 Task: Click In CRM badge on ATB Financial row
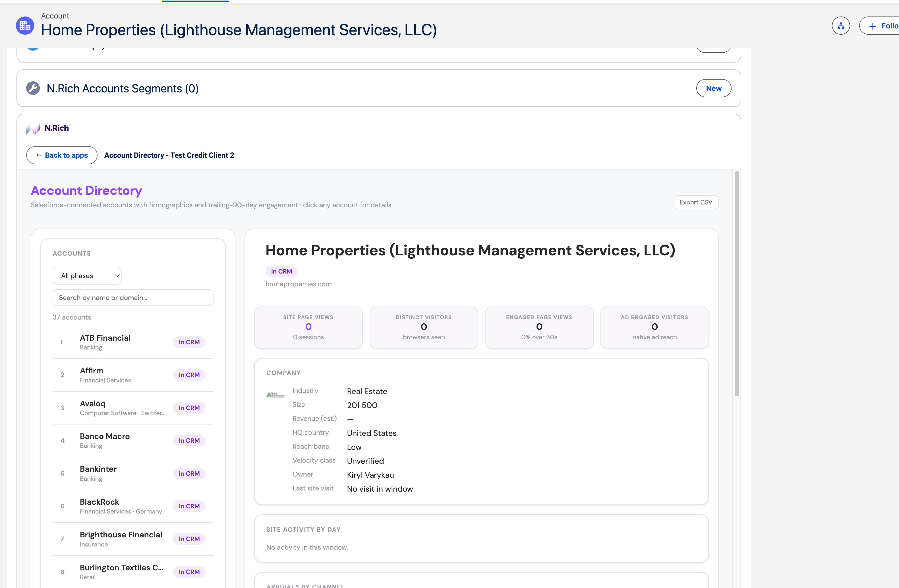point(189,342)
